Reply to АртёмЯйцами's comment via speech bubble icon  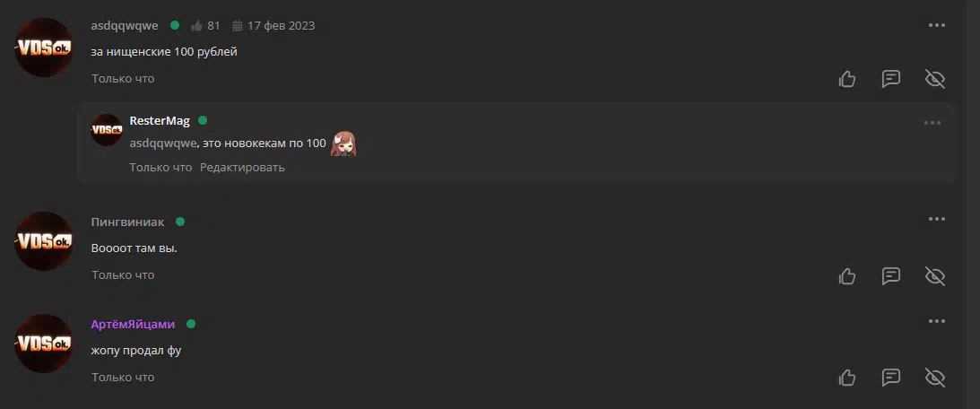coord(890,378)
